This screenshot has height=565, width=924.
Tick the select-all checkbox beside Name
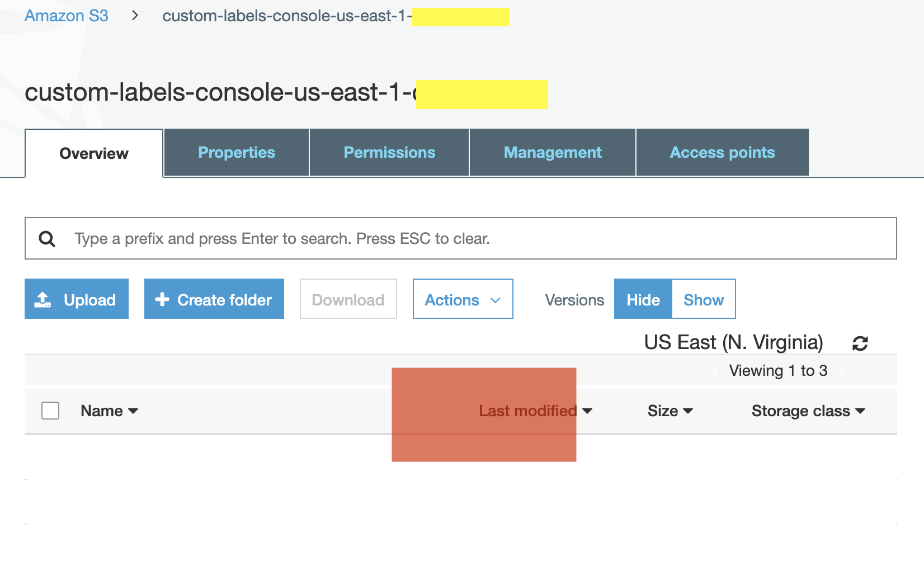pos(50,411)
